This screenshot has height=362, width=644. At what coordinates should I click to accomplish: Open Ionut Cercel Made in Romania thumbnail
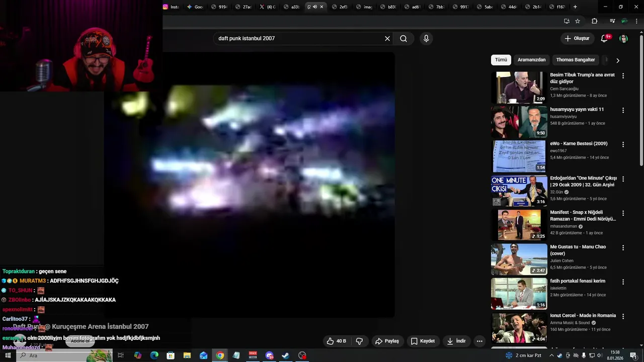click(x=519, y=328)
